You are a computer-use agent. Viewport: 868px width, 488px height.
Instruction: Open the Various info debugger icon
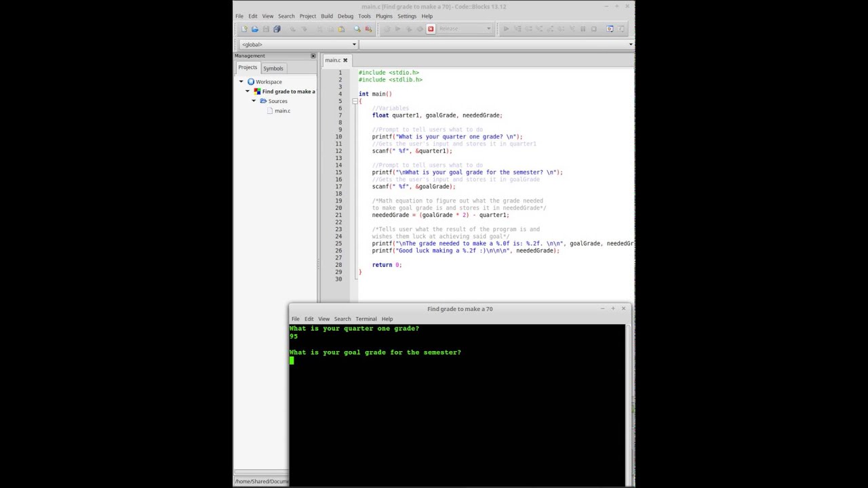click(x=620, y=28)
